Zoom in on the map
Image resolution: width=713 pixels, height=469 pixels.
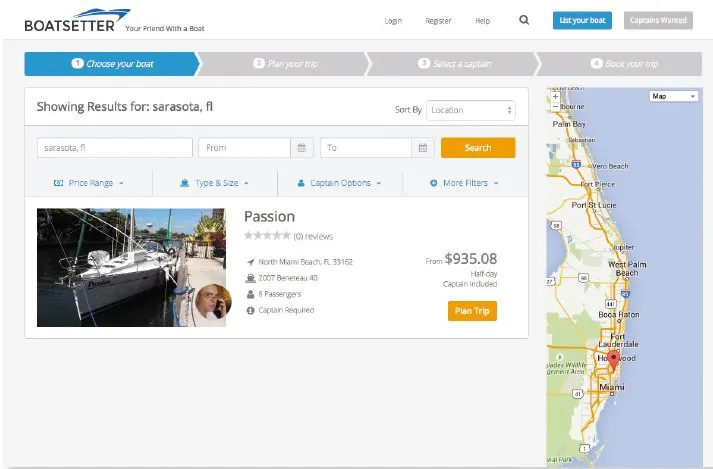(555, 96)
